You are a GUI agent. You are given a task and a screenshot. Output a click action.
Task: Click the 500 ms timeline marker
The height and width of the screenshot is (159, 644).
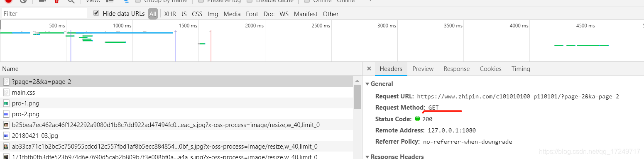[57, 26]
